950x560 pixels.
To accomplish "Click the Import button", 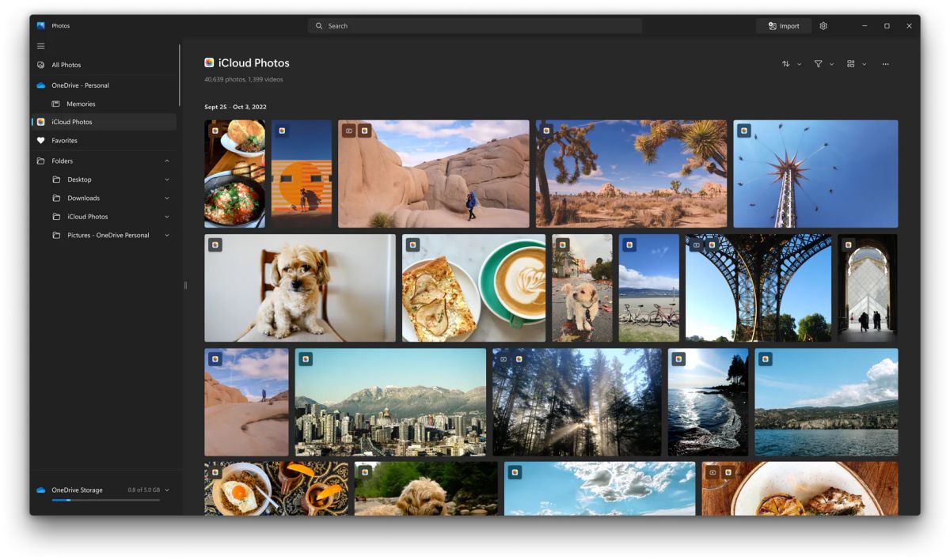I will [x=783, y=25].
